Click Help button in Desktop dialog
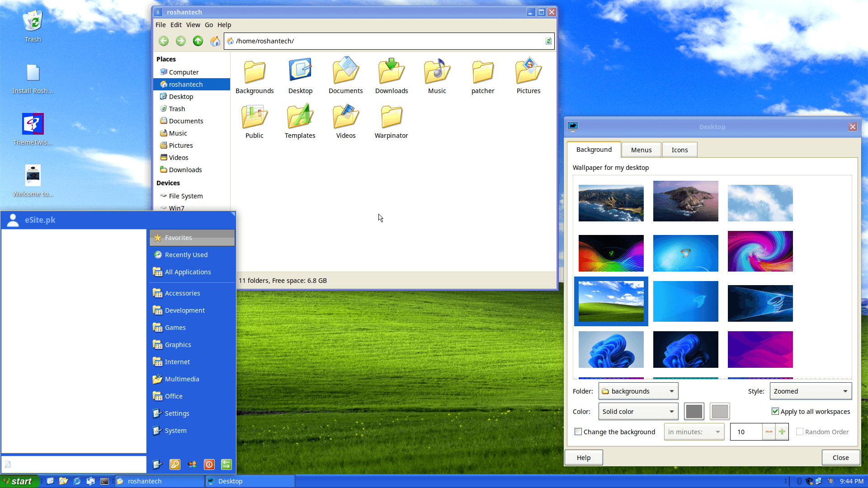 tap(584, 458)
